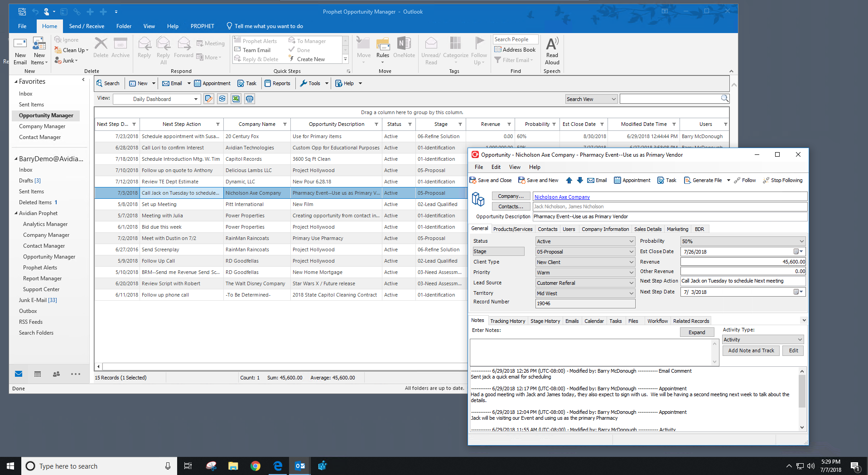
Task: Click the Export to Excel icon
Action: [x=236, y=99]
